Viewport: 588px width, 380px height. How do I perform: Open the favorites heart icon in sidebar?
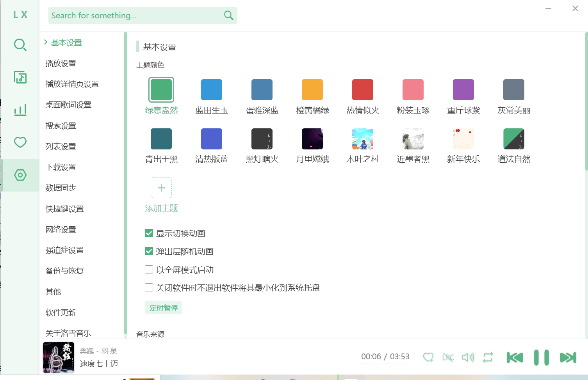tap(20, 142)
